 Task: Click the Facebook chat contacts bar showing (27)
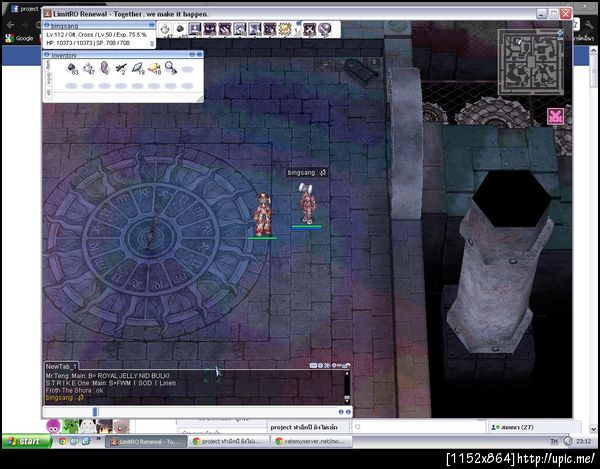533,427
